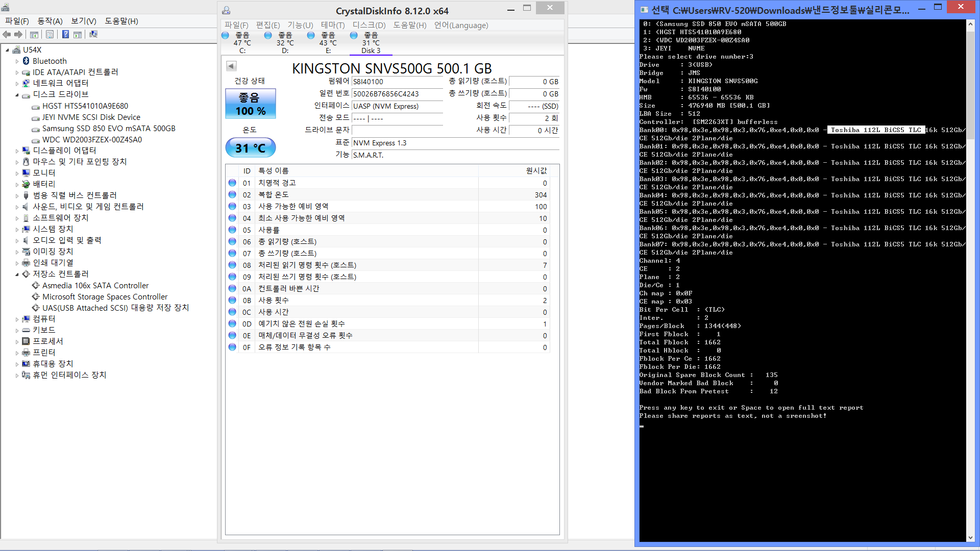Click the Scan for hardware changes icon
The image size is (980, 551).
(93, 34)
